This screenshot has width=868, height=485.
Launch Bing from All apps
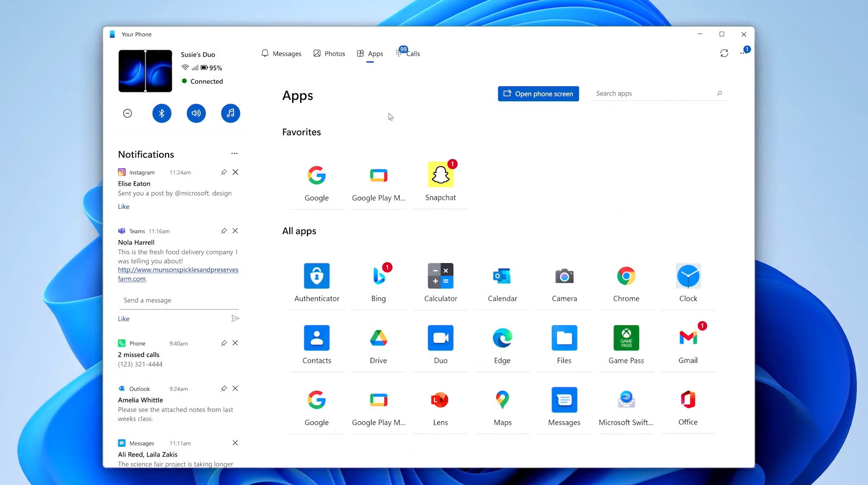[378, 283]
